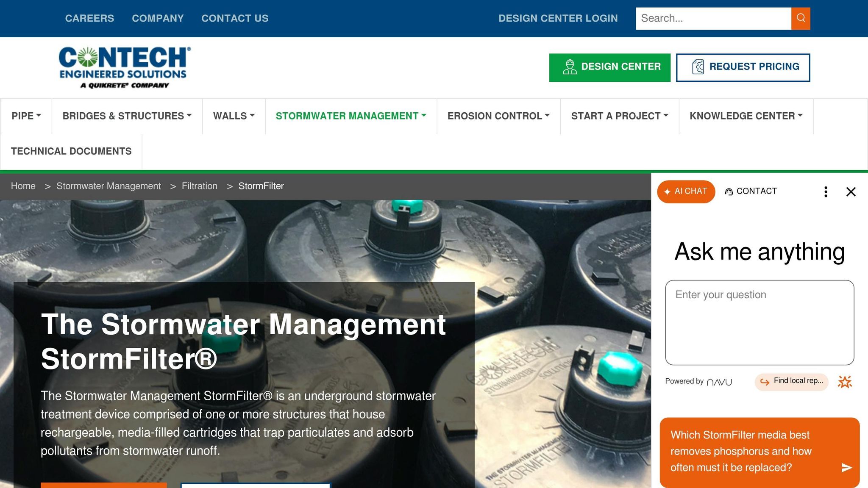Open the Erosion Control dropdown
Screen dimensions: 868x488
[x=498, y=116]
